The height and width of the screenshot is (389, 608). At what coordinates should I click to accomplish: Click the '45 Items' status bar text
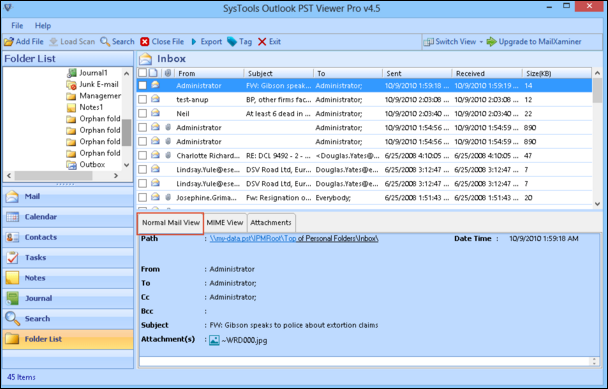click(x=21, y=377)
